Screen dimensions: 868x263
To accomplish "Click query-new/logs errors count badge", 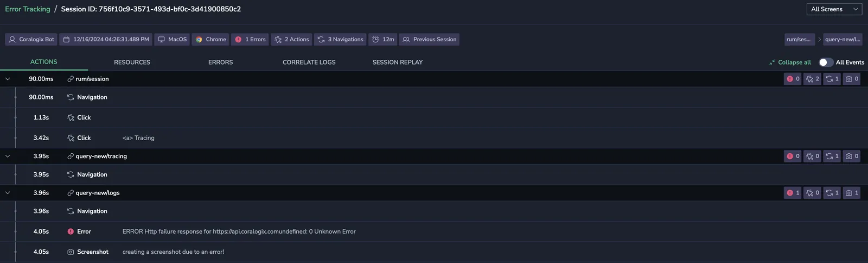I will coord(793,193).
